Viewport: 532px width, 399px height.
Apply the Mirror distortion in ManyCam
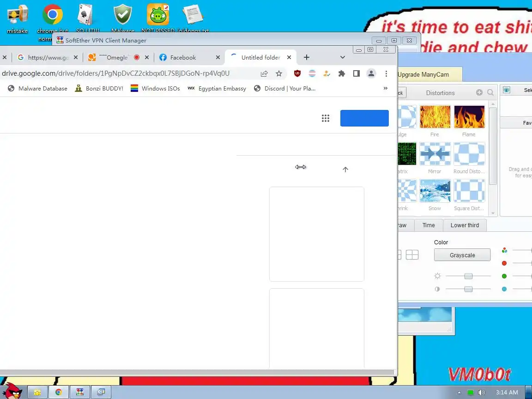point(435,158)
